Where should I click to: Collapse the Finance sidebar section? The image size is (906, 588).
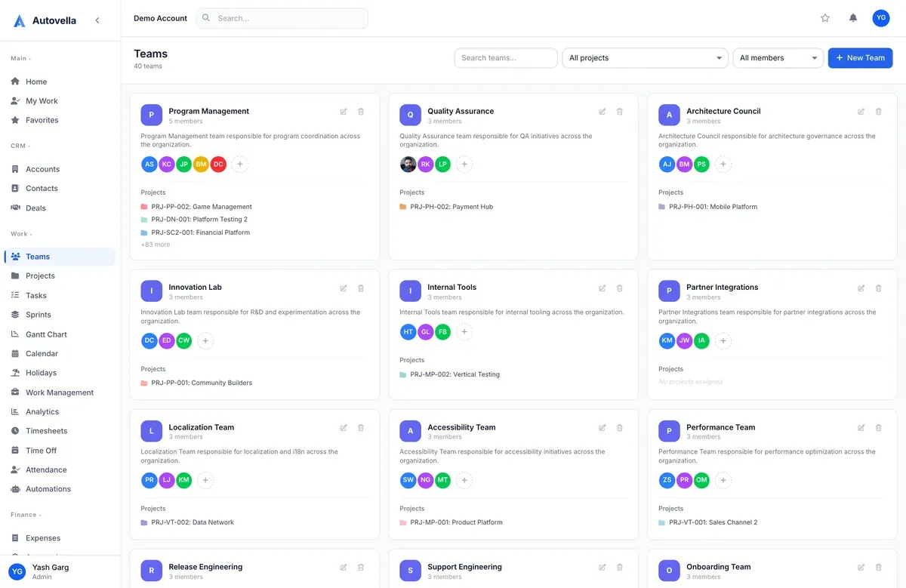point(26,515)
